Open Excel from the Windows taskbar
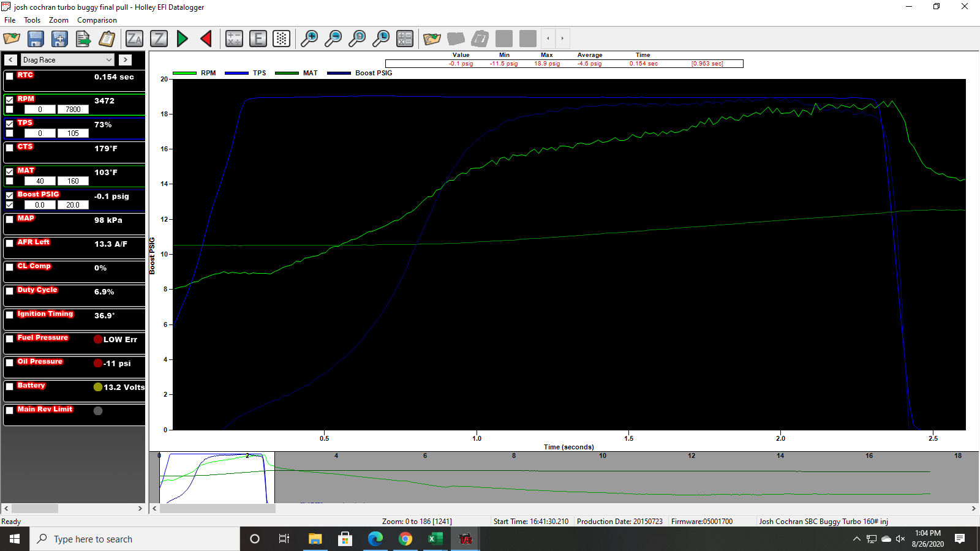The width and height of the screenshot is (980, 551). (x=435, y=539)
